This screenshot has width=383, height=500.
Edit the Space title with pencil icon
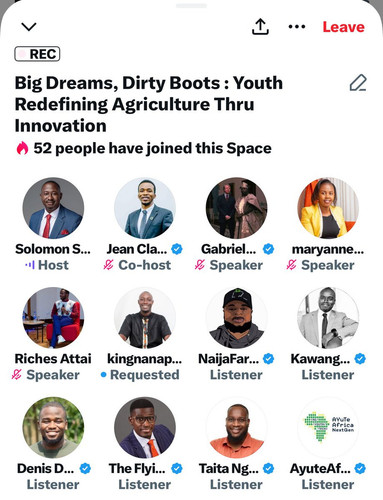click(358, 83)
